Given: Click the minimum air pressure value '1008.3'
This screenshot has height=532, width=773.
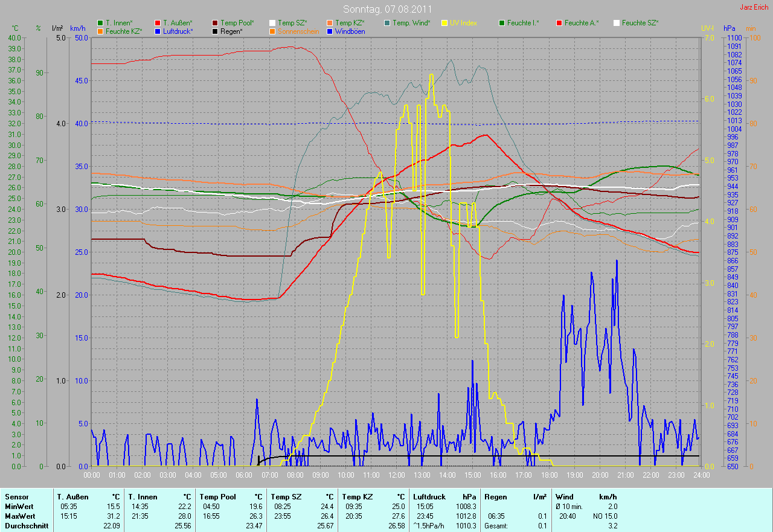Looking at the screenshot, I should click(x=465, y=507).
